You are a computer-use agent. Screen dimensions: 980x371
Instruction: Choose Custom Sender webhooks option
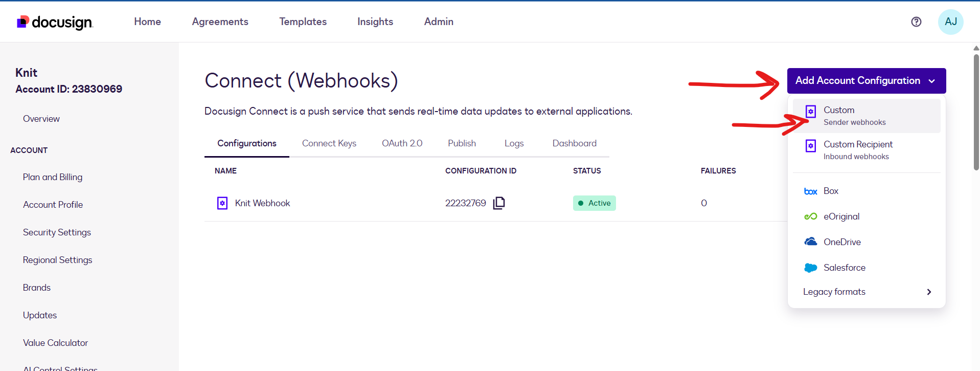click(867, 116)
